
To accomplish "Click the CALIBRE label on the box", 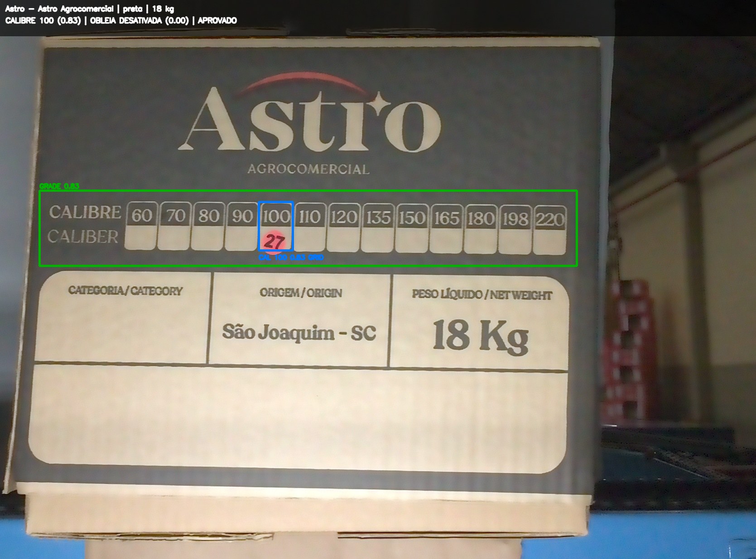I will [85, 212].
